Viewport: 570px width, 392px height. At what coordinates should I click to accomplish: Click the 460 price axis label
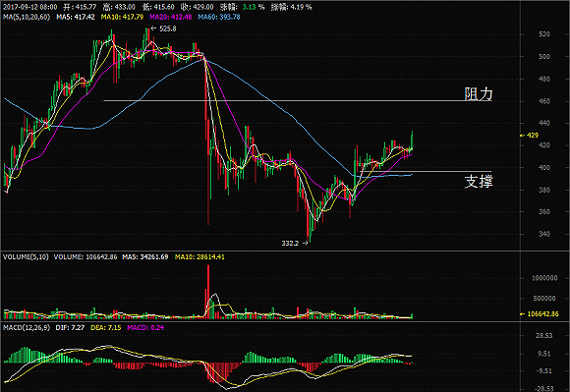click(544, 101)
